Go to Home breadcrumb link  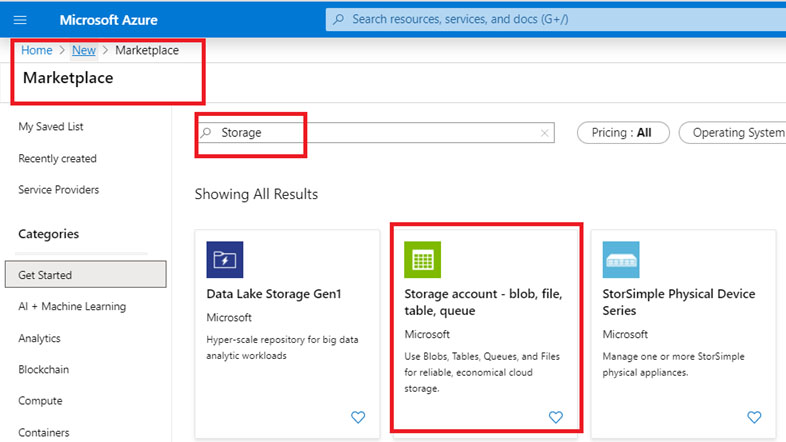click(x=37, y=50)
